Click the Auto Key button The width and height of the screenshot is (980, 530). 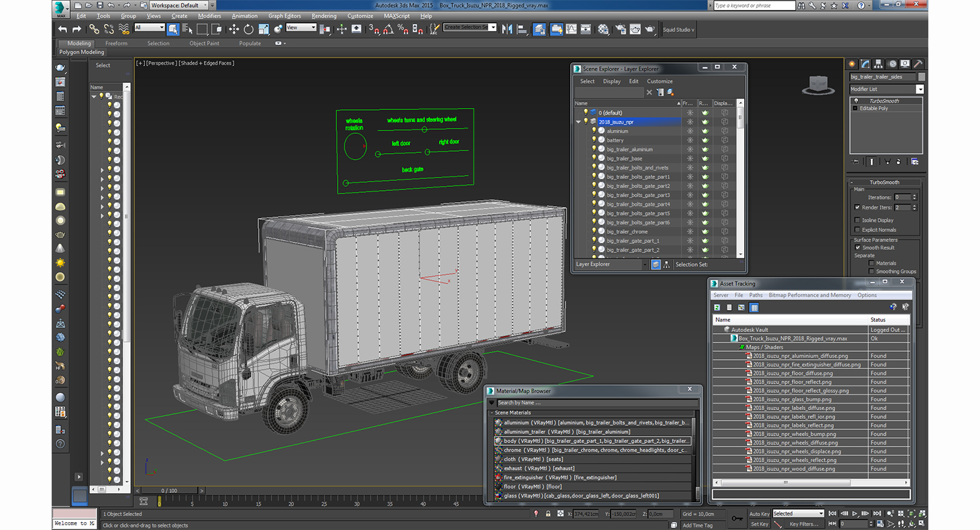pos(759,513)
